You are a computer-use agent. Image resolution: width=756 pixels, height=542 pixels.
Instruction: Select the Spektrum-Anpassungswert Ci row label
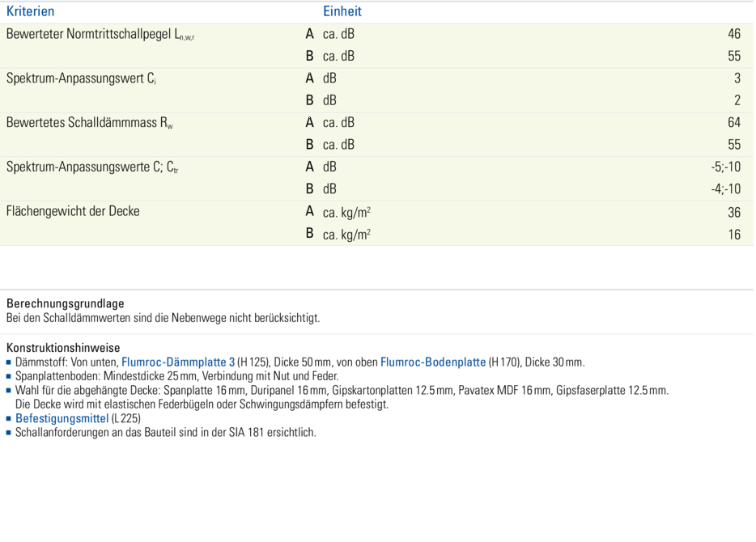tap(82, 78)
